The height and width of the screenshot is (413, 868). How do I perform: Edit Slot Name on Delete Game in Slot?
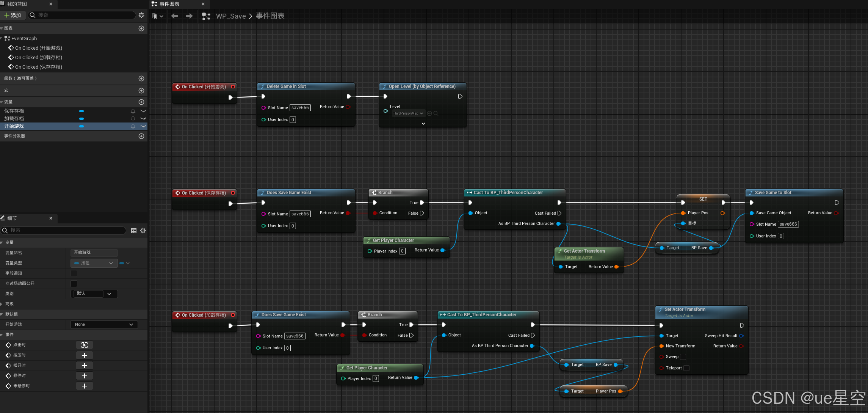[x=300, y=108]
